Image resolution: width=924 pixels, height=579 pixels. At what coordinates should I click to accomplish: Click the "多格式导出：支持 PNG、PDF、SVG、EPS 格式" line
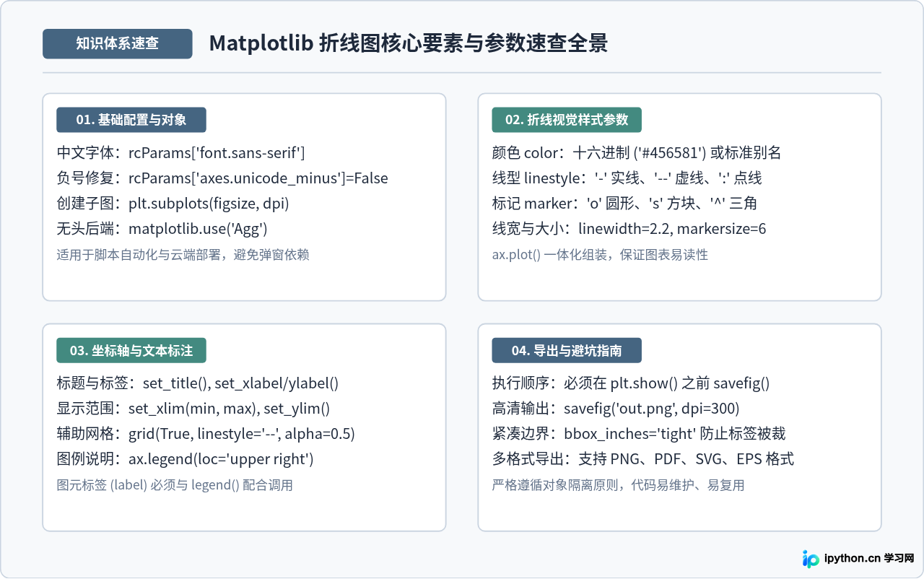[x=643, y=459]
